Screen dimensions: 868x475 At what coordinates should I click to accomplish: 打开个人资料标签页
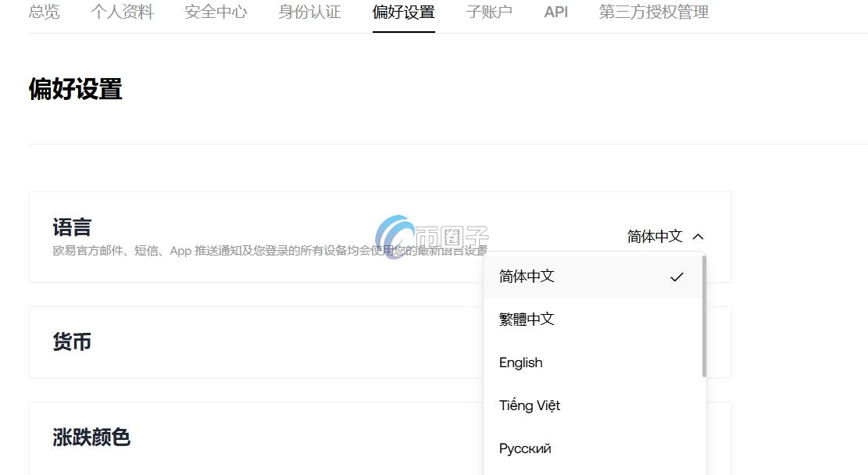(x=121, y=12)
